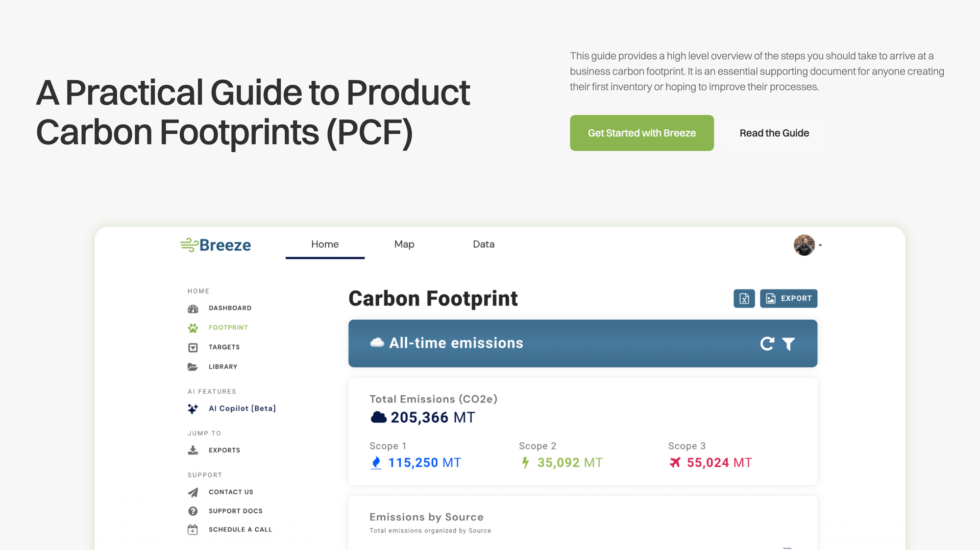Refresh the All-time emissions data
980x550 pixels.
point(767,344)
